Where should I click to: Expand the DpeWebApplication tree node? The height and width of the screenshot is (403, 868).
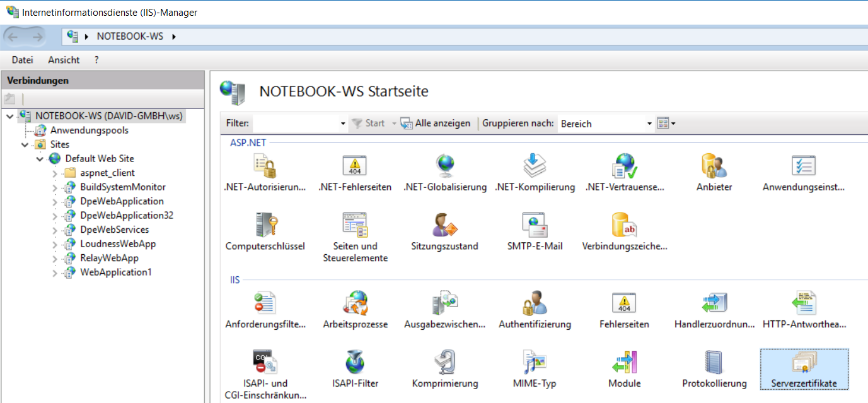(55, 202)
